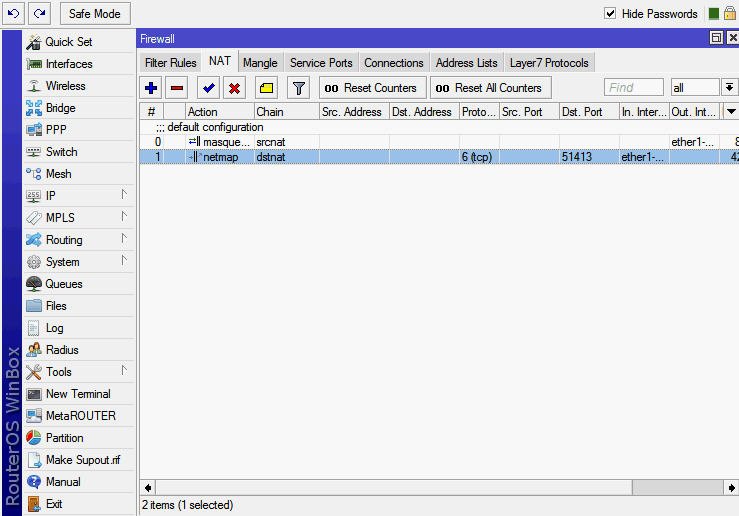
Task: Click the Reset All Counters button
Action: (x=491, y=88)
